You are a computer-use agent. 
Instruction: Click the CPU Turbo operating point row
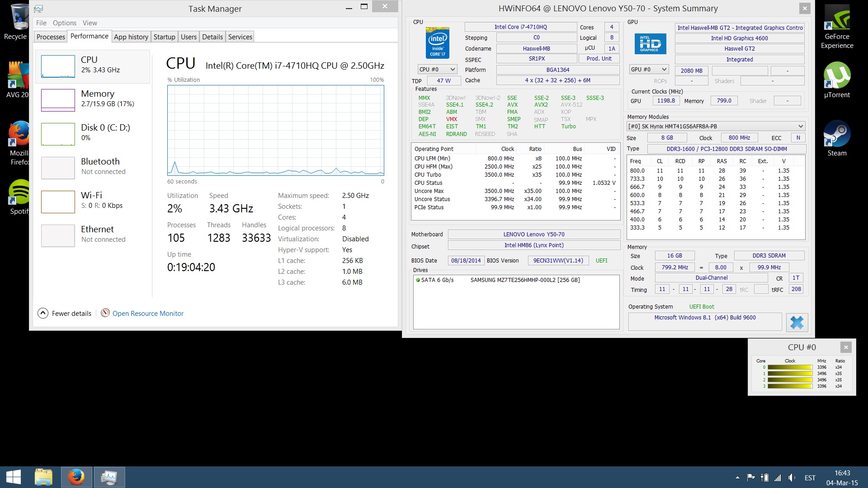pos(515,175)
